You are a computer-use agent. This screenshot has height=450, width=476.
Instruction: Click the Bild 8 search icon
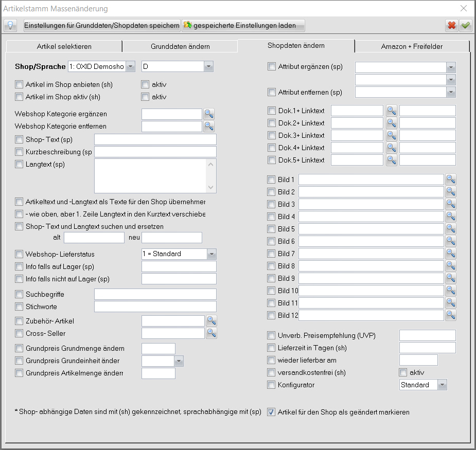[451, 266]
